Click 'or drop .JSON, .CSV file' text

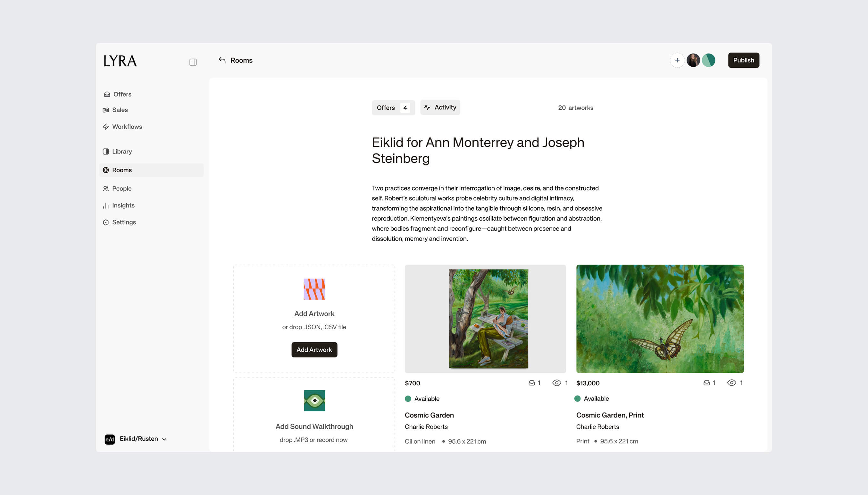314,327
